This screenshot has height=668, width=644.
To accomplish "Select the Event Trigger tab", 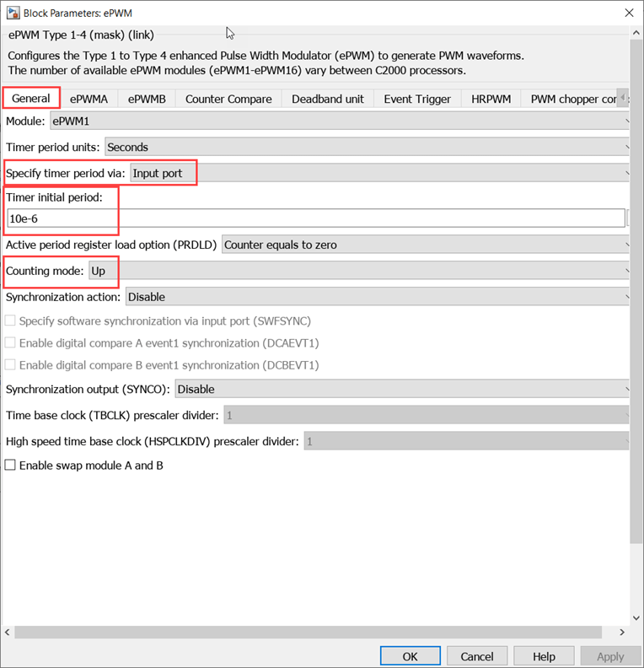I will pos(417,99).
